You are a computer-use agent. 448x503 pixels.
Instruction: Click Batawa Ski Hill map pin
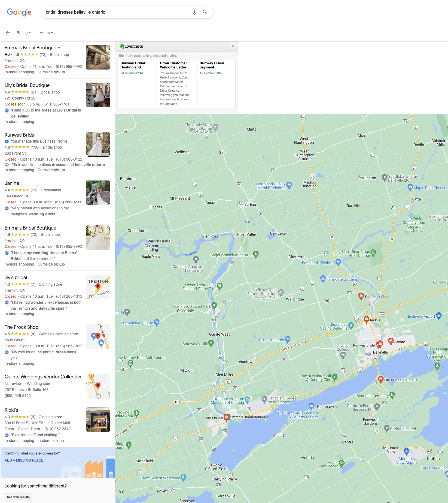coord(211,343)
